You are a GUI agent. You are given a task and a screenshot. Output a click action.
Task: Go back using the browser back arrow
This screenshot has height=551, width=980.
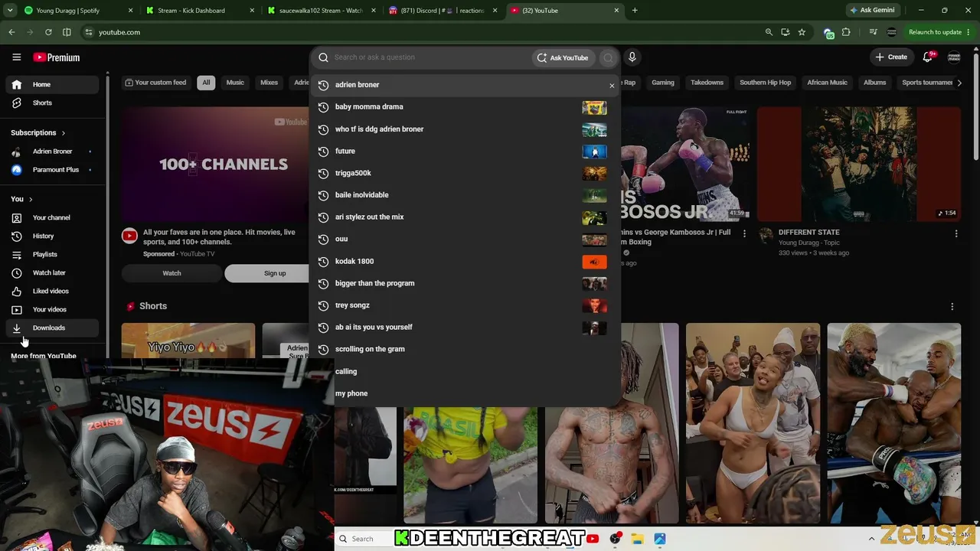pyautogui.click(x=11, y=32)
